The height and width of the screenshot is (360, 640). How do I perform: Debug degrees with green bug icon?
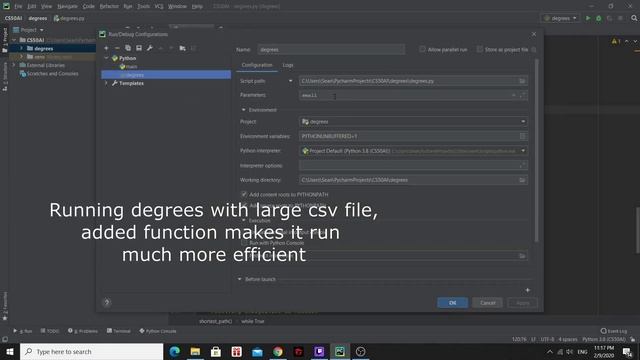pos(599,18)
